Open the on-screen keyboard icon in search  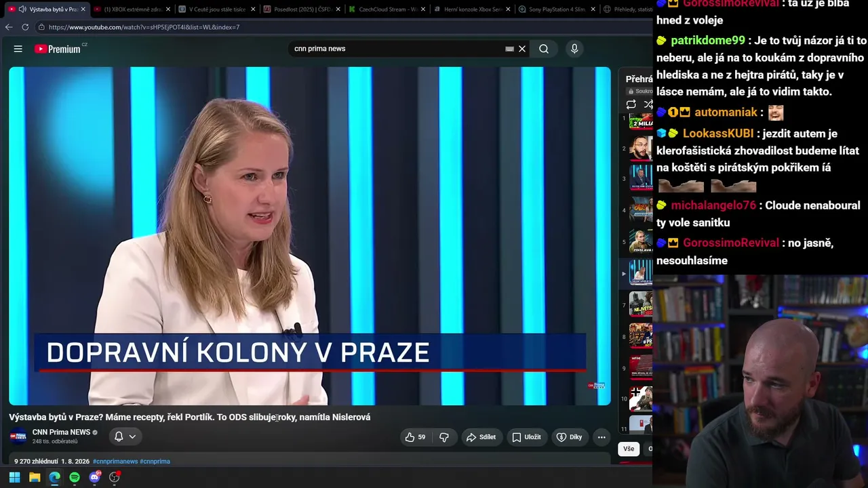(x=509, y=49)
